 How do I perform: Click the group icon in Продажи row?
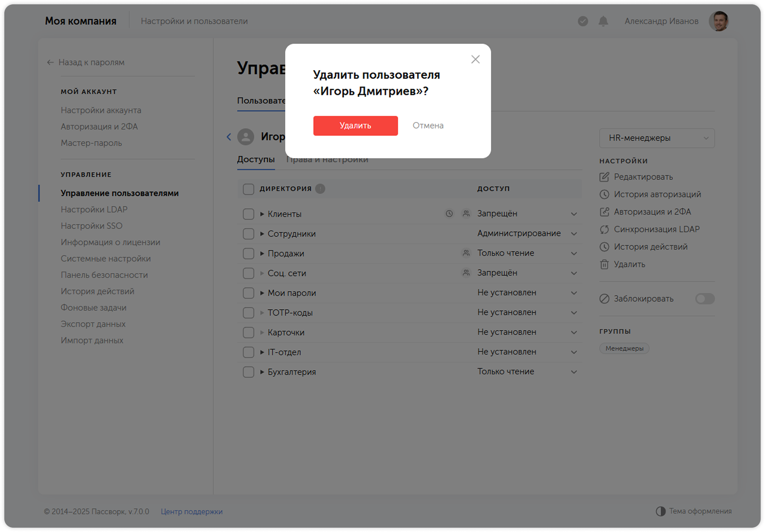click(466, 253)
